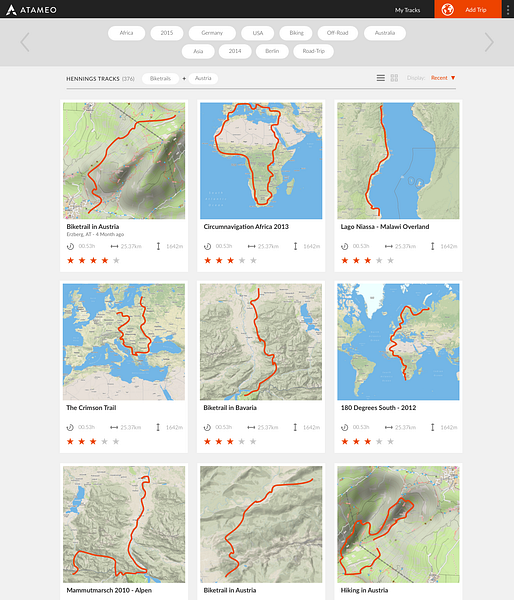This screenshot has width=514, height=600.
Task: Click first star on Crimson Trail rating
Action: click(x=70, y=442)
